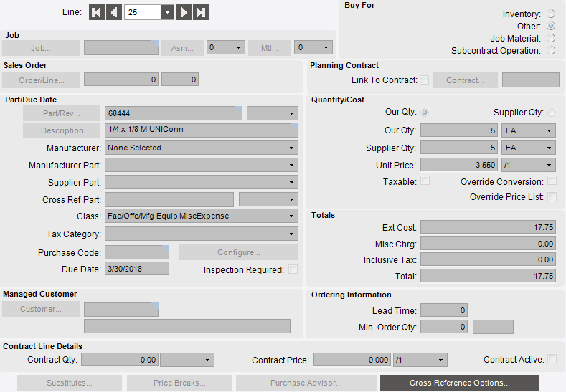Click the Mtl... button
The height and width of the screenshot is (392, 566).
click(x=270, y=48)
